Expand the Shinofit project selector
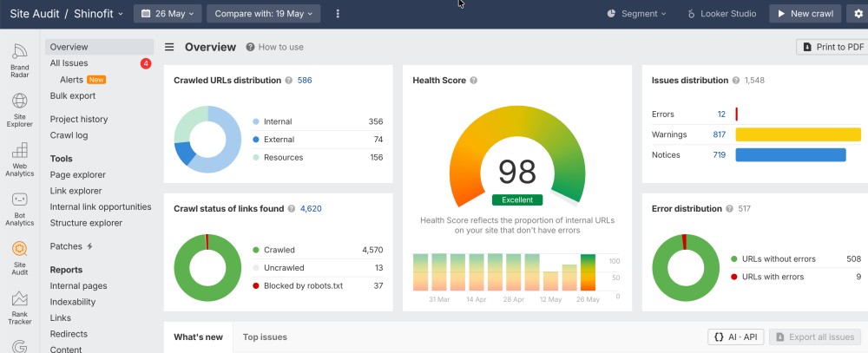The image size is (868, 353). point(99,14)
